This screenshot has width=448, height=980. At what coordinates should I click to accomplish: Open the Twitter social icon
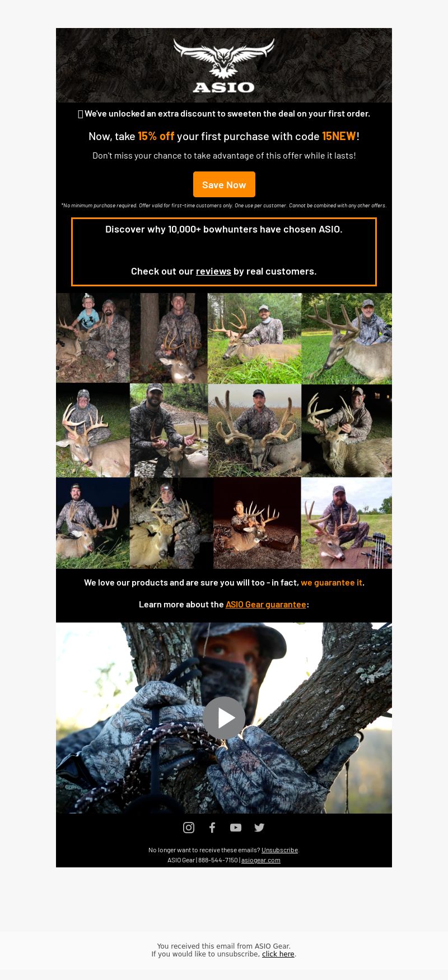coord(259,828)
